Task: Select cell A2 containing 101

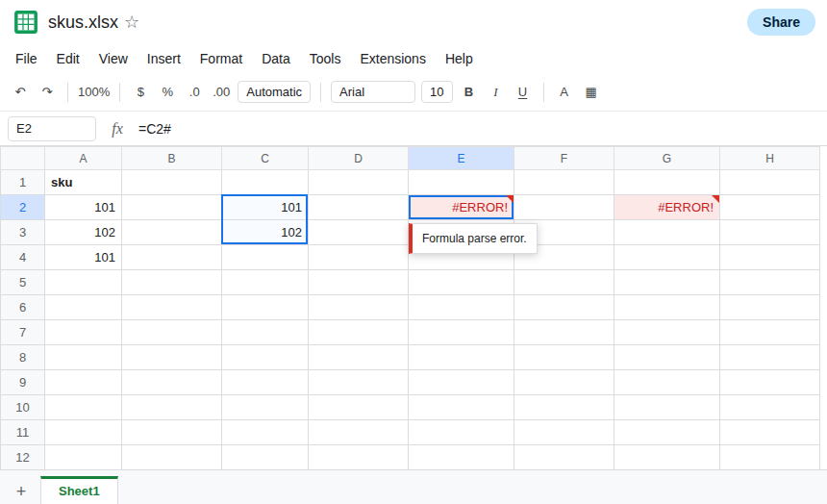Action: pyautogui.click(x=84, y=208)
